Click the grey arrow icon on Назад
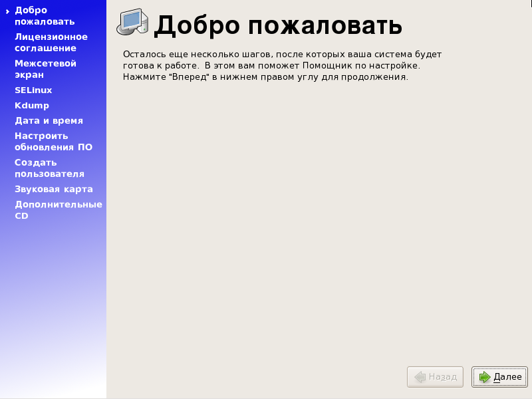Screen dimensions: 532x399 tap(420, 377)
